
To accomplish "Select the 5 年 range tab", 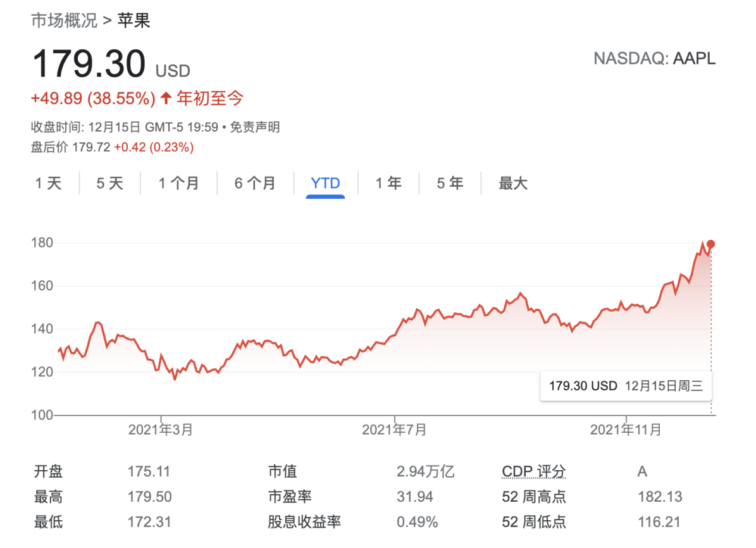I will coord(450,184).
